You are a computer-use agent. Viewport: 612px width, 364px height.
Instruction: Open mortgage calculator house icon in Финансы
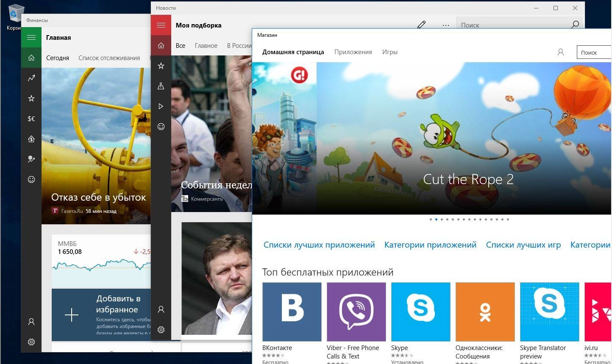(31, 139)
